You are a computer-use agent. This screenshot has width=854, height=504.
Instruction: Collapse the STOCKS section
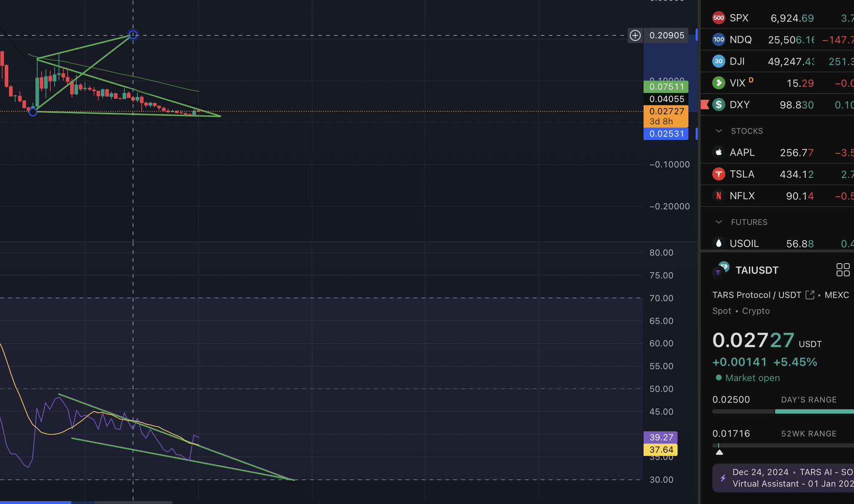tap(718, 131)
